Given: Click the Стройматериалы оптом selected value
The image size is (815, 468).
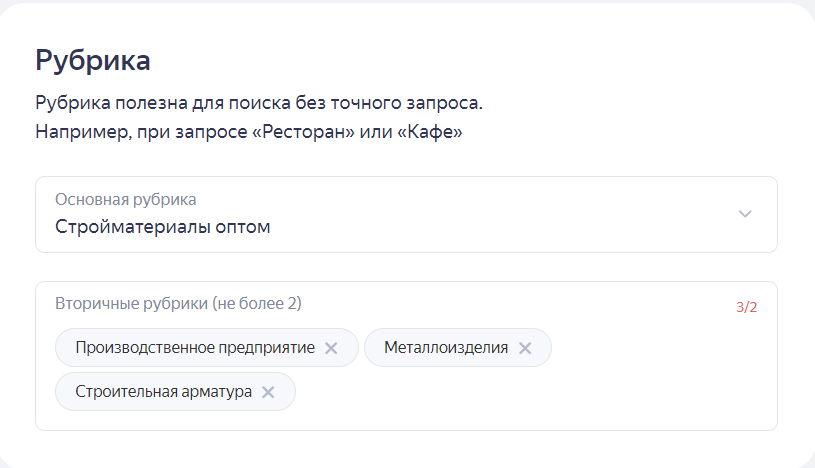Looking at the screenshot, I should tap(163, 227).
